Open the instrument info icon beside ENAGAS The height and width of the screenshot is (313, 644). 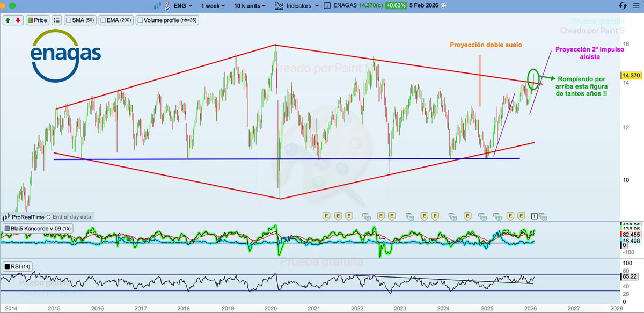(327, 6)
